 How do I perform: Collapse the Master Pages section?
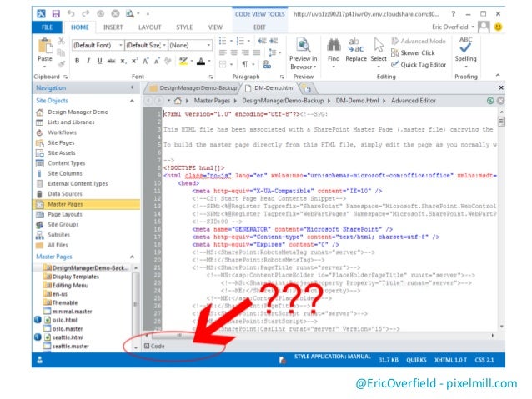pyautogui.click(x=132, y=257)
